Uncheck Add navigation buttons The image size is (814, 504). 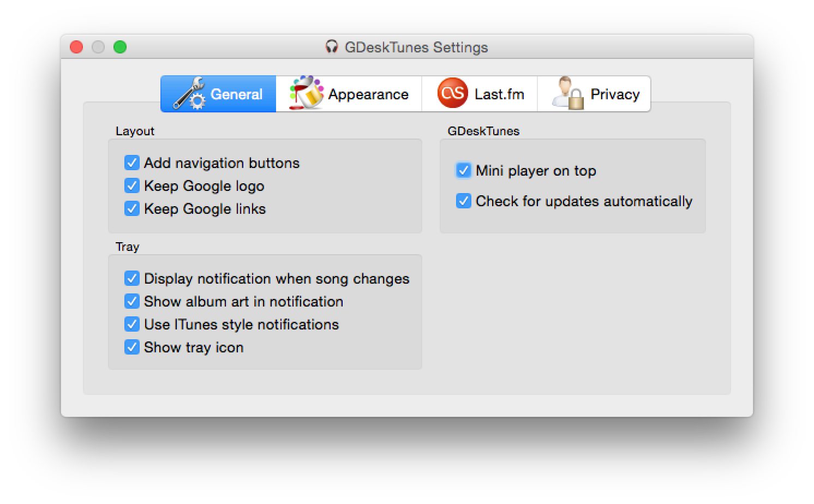pos(132,163)
